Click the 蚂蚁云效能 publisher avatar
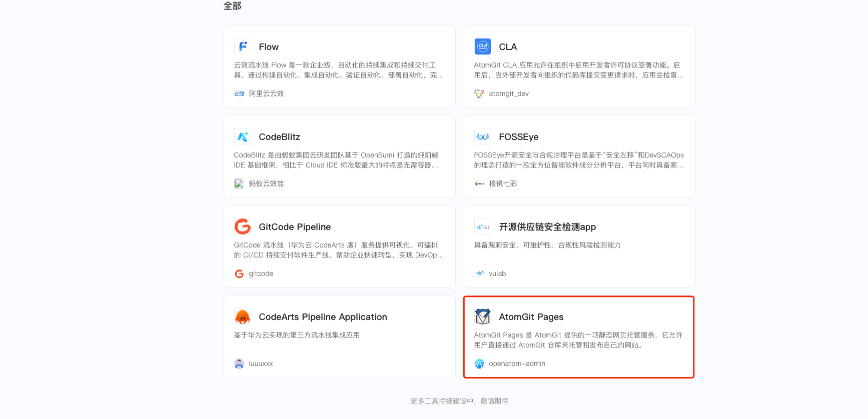 point(239,183)
